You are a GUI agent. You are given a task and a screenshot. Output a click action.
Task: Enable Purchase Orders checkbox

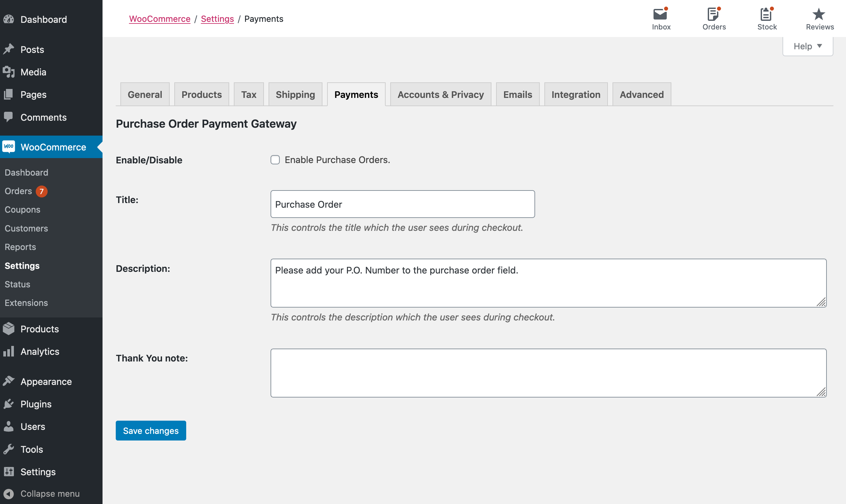(275, 160)
